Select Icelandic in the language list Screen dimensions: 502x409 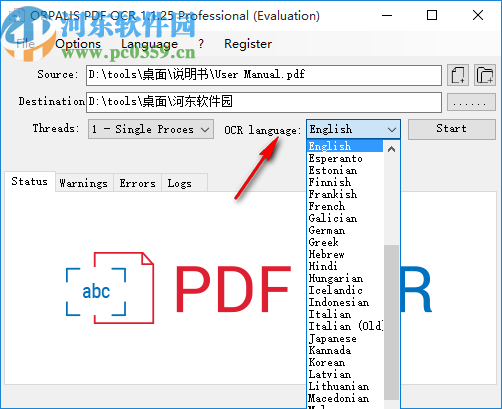345,290
